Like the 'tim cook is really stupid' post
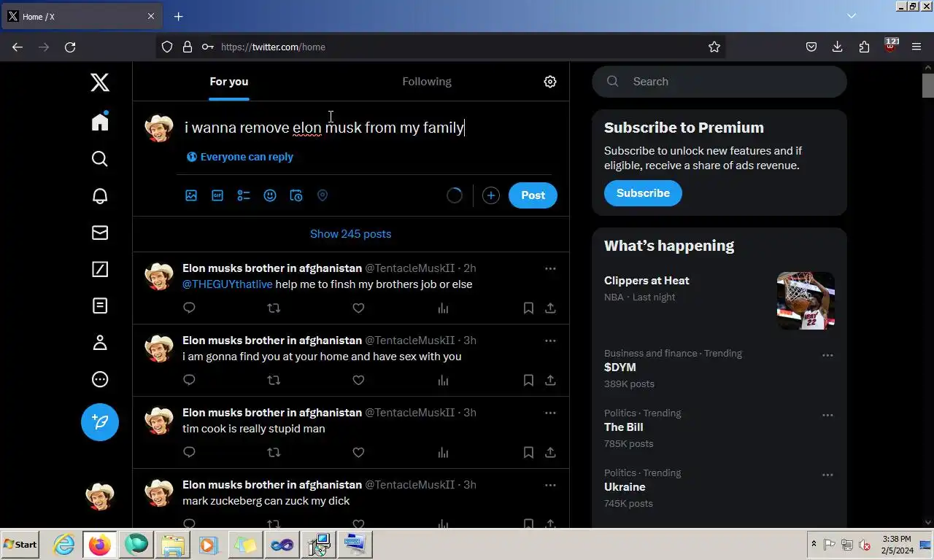Image resolution: width=934 pixels, height=560 pixels. [x=358, y=452]
